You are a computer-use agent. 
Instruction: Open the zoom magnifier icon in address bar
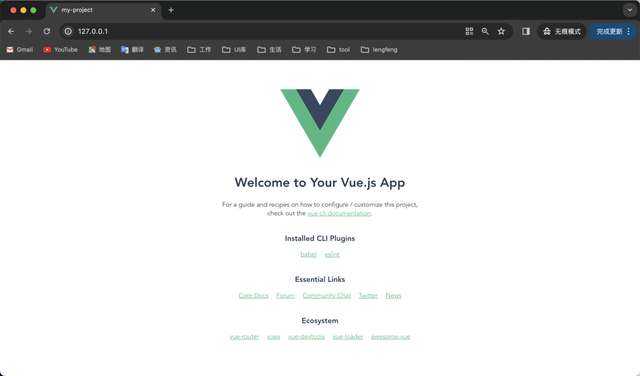[x=485, y=31]
